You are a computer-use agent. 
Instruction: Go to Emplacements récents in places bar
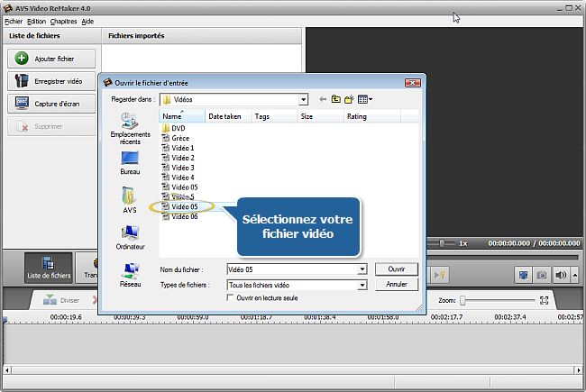[130, 128]
